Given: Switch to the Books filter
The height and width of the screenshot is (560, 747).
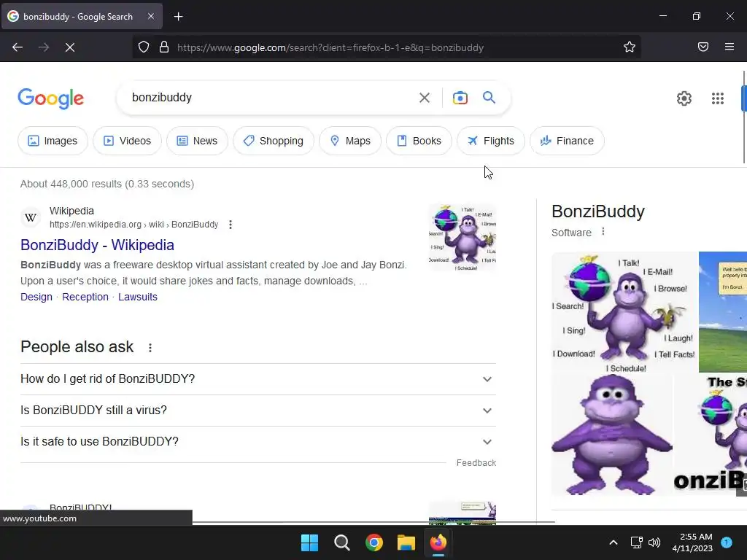Looking at the screenshot, I should pos(419,141).
